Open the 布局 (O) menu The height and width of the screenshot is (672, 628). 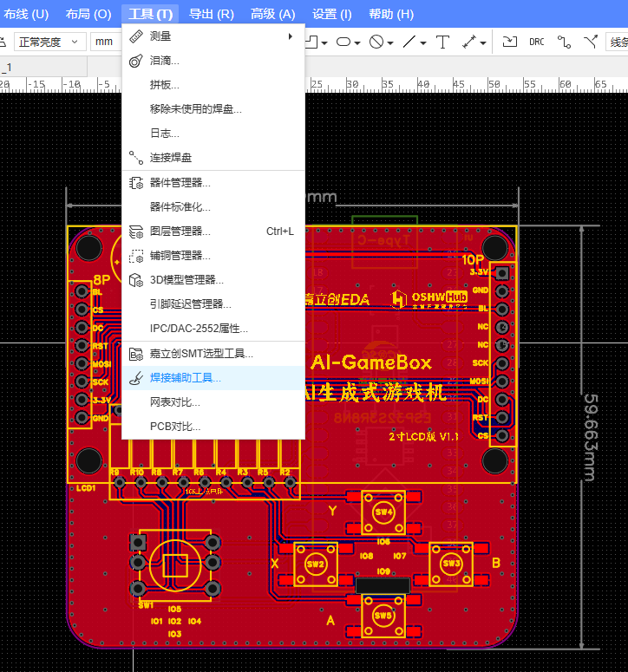[x=88, y=14]
